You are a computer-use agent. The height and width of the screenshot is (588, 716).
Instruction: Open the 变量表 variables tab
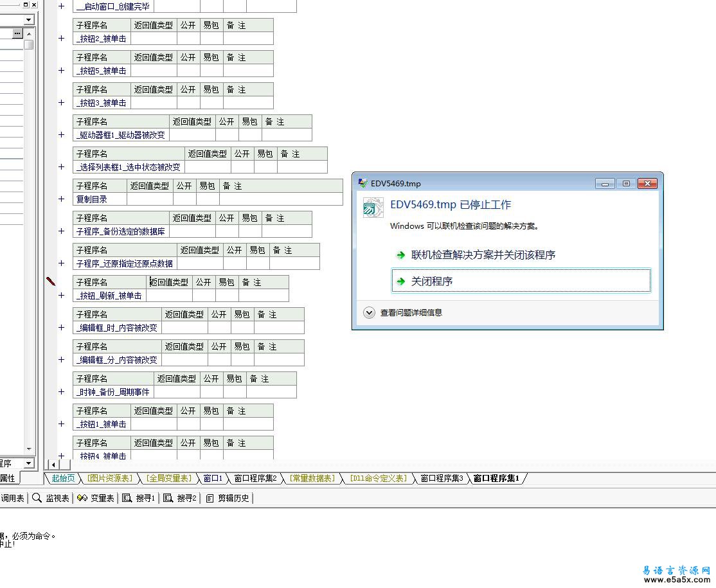click(95, 498)
